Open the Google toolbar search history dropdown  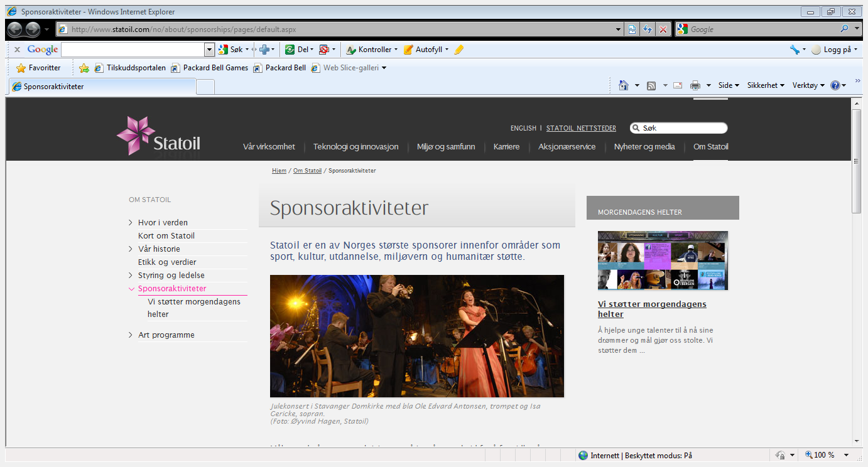[x=210, y=50]
